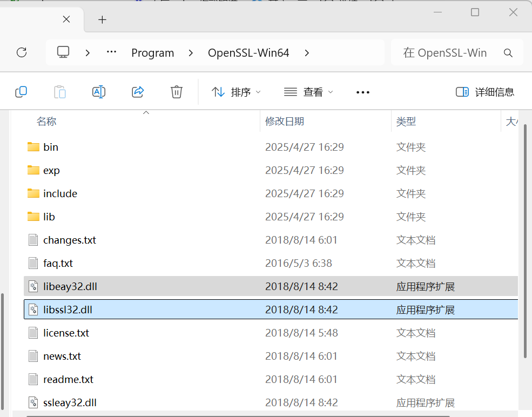Sort by the 修改日期 column header
This screenshot has height=417, width=532.
(x=284, y=121)
